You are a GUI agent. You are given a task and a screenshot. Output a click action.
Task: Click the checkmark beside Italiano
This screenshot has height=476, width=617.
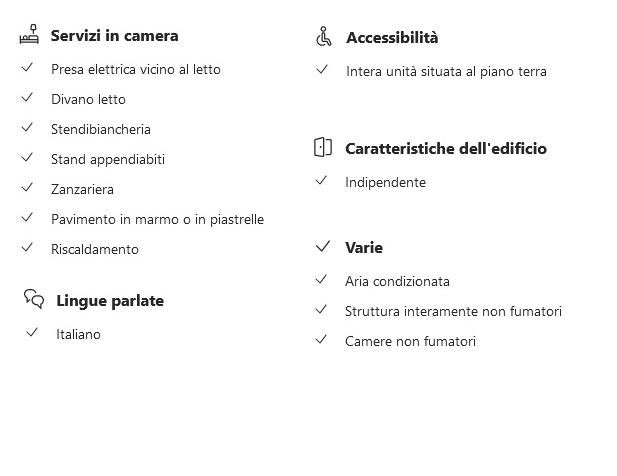[x=32, y=332]
